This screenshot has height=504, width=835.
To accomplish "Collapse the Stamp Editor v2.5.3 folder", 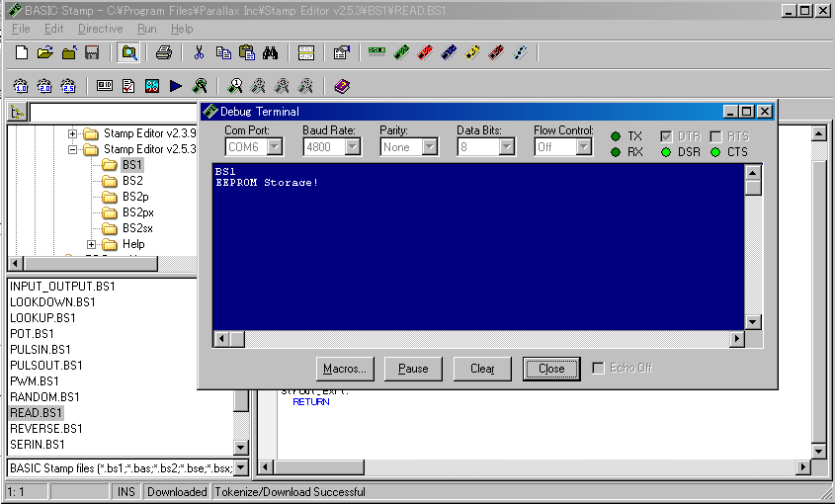I will 72,149.
